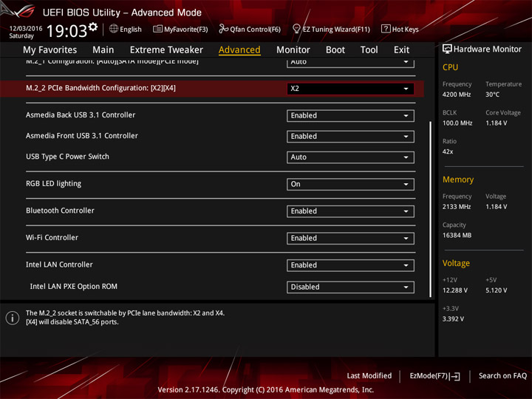
Task: Open MyFavorite(F3) list icon
Action: click(x=157, y=29)
